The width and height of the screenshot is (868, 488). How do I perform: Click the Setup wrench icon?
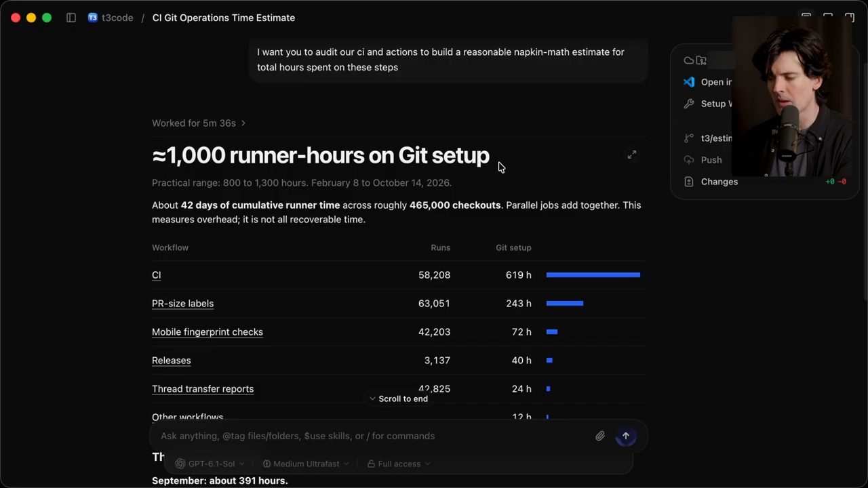click(x=689, y=104)
